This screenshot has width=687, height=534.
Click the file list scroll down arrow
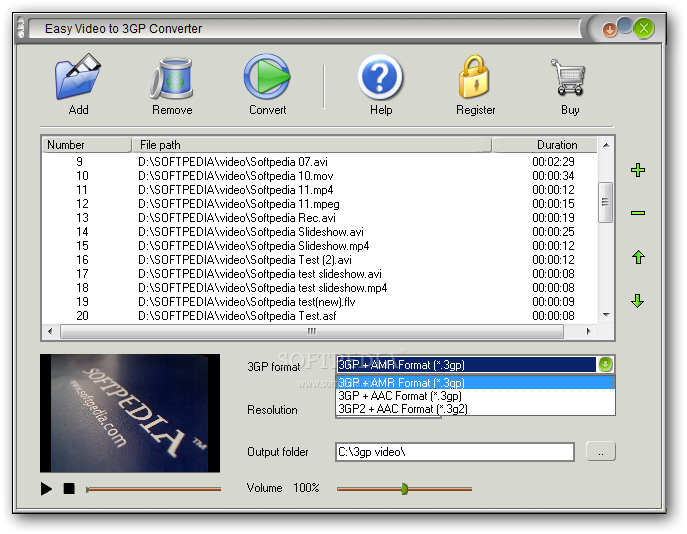pos(606,315)
